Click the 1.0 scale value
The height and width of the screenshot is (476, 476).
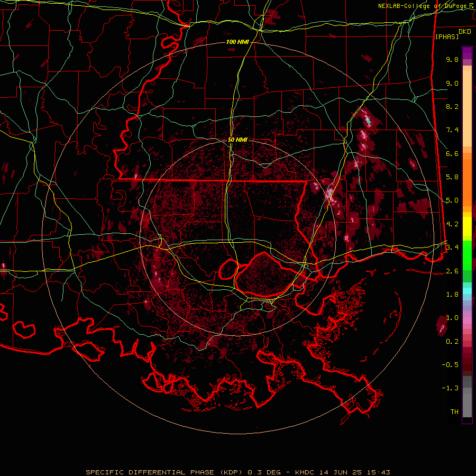(452, 318)
